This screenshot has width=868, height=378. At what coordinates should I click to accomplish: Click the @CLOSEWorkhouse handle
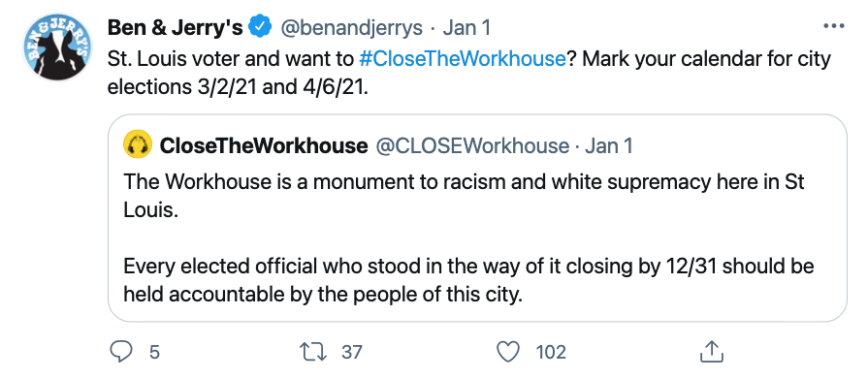pos(472,145)
